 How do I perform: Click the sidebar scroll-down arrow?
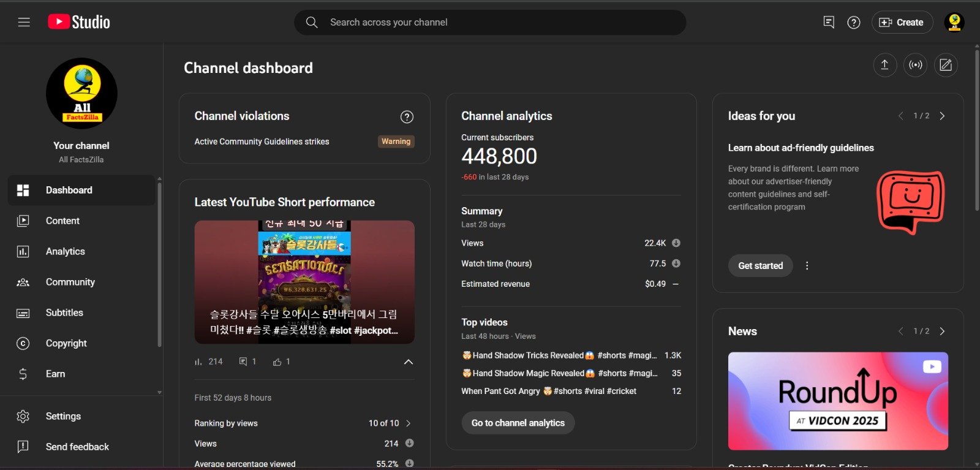pyautogui.click(x=160, y=392)
